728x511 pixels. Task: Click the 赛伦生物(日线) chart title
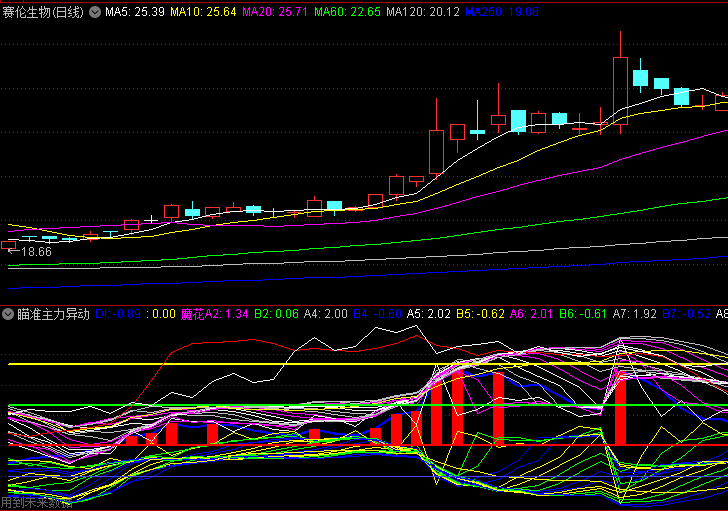[x=44, y=13]
